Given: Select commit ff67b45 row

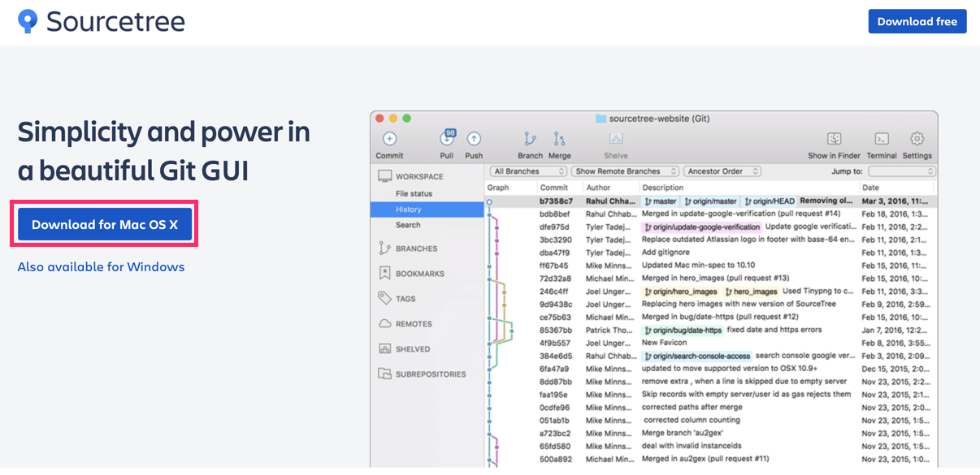Looking at the screenshot, I should pyautogui.click(x=711, y=266).
